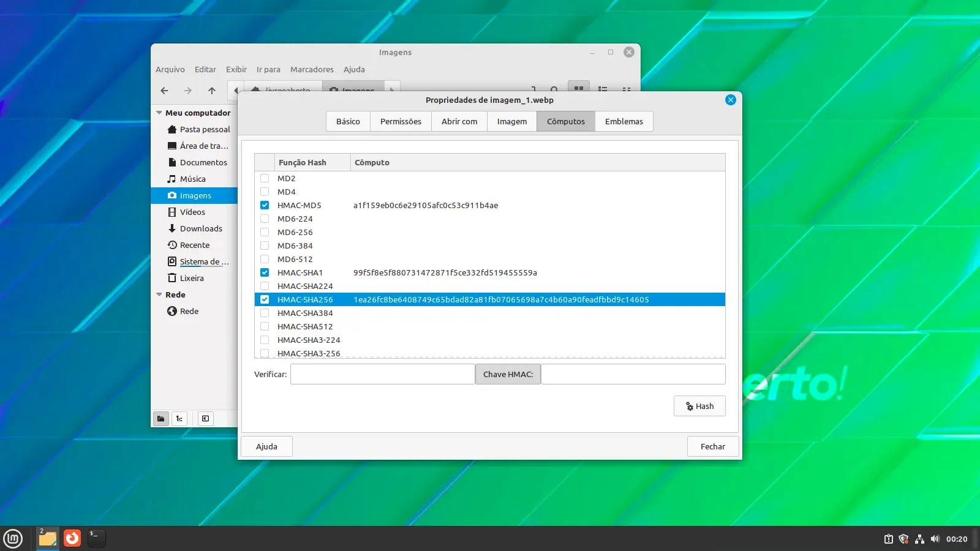Viewport: 980px width, 551px height.
Task: Go forward in the Imagens file manager
Action: pyautogui.click(x=188, y=91)
